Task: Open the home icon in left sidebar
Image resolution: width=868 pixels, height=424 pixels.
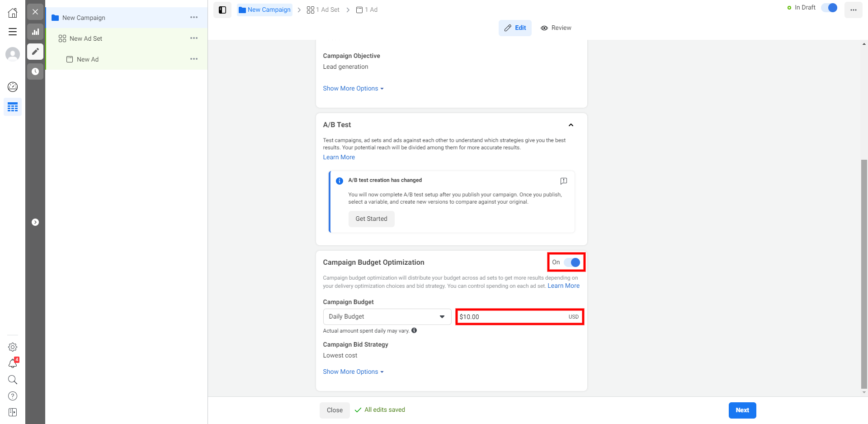Action: coord(13,13)
